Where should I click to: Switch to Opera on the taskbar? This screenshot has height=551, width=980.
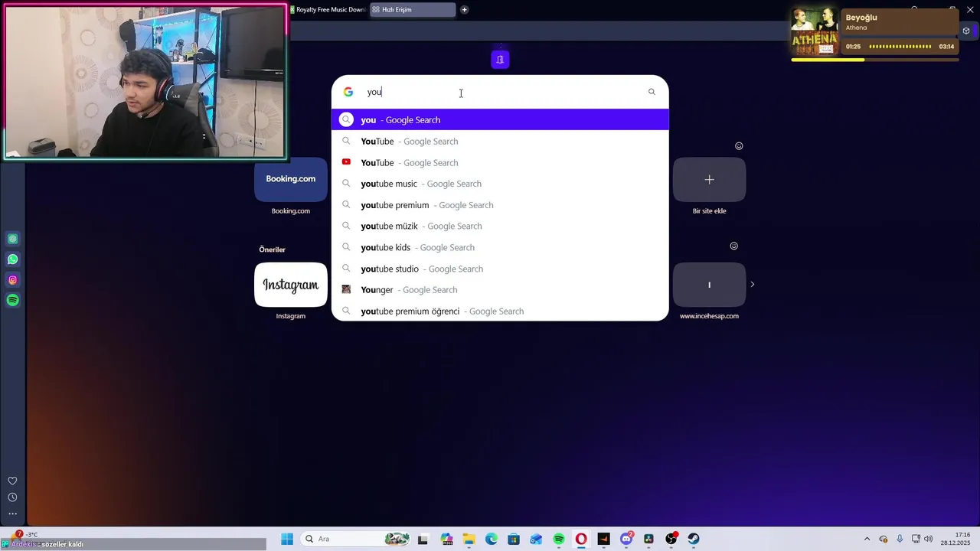coord(582,539)
